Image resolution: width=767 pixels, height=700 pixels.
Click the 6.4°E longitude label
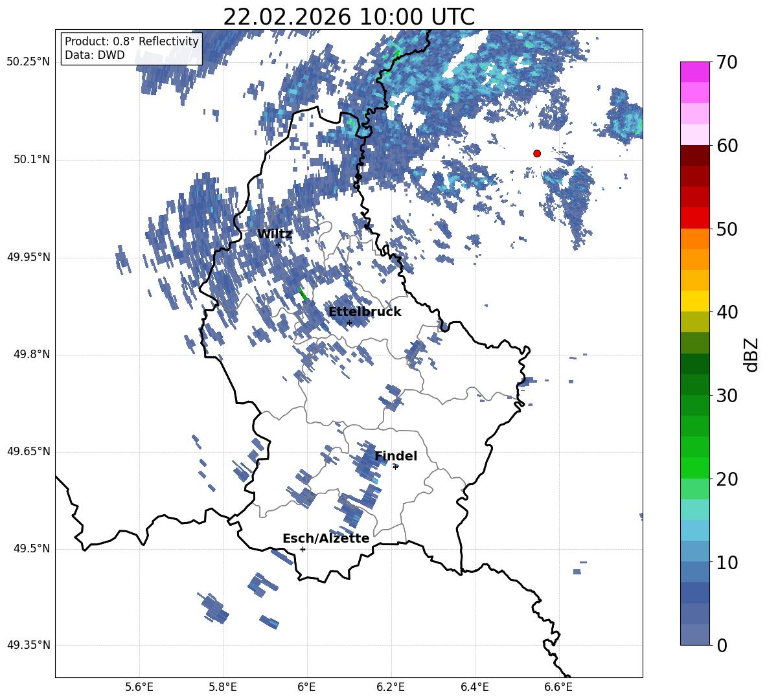[474, 687]
